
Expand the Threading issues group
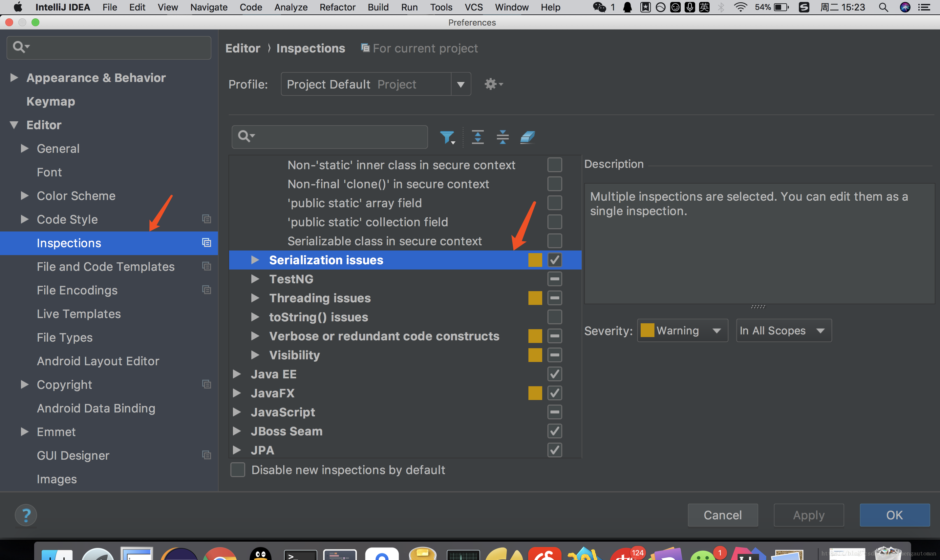pyautogui.click(x=255, y=298)
